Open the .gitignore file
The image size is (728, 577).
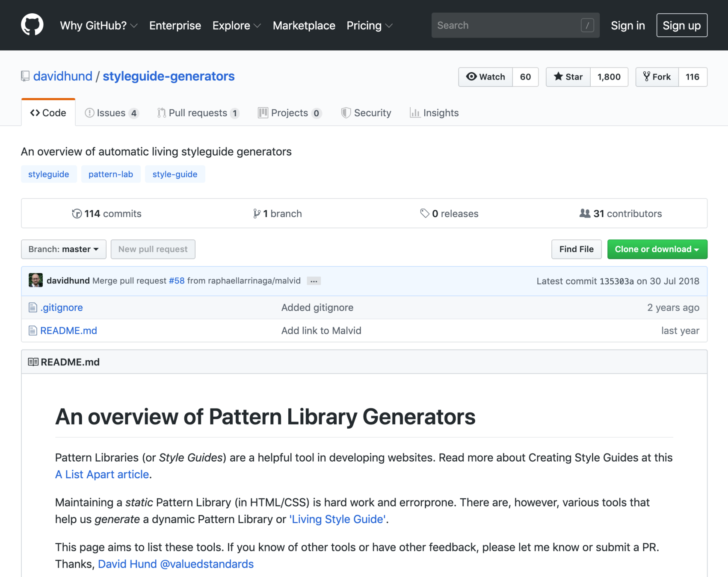point(62,308)
